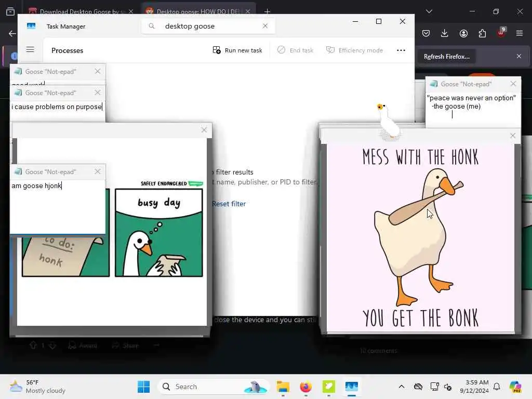Click text area of 'am goose hjonk' notepad
The width and height of the screenshot is (532, 399).
tap(58, 206)
